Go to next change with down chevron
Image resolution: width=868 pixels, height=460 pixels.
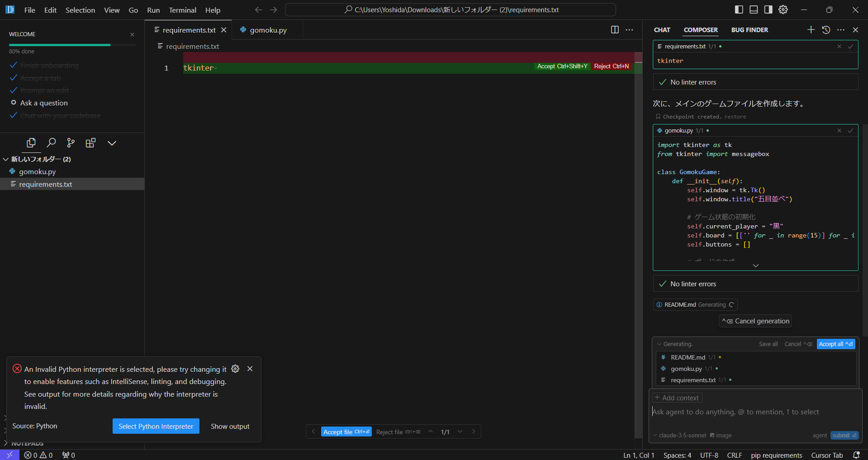pos(460,432)
